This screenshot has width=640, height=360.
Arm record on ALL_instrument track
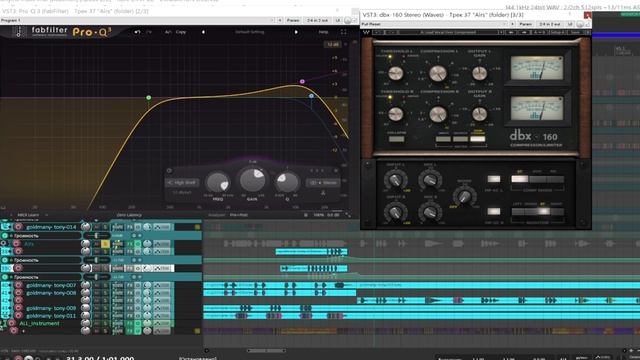tap(11, 323)
